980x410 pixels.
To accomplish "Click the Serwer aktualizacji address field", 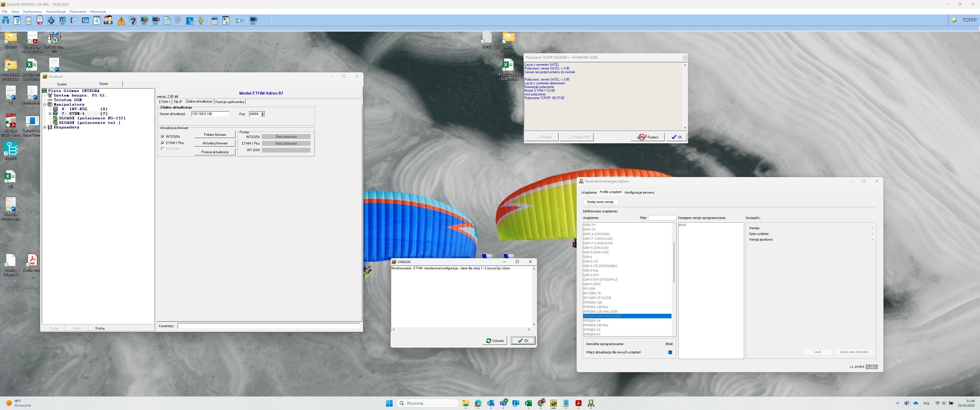I will tap(210, 114).
